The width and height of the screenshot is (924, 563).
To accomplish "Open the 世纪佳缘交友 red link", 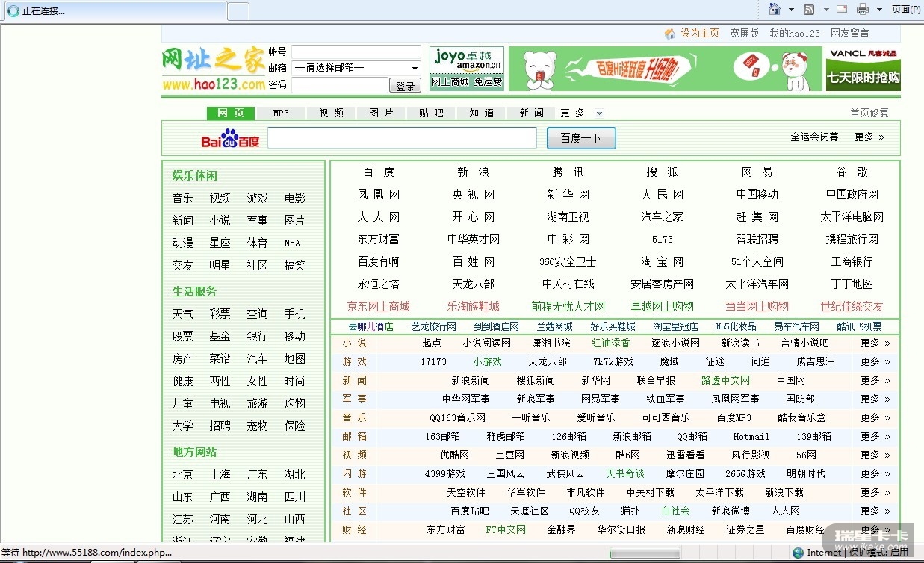I will [x=852, y=306].
